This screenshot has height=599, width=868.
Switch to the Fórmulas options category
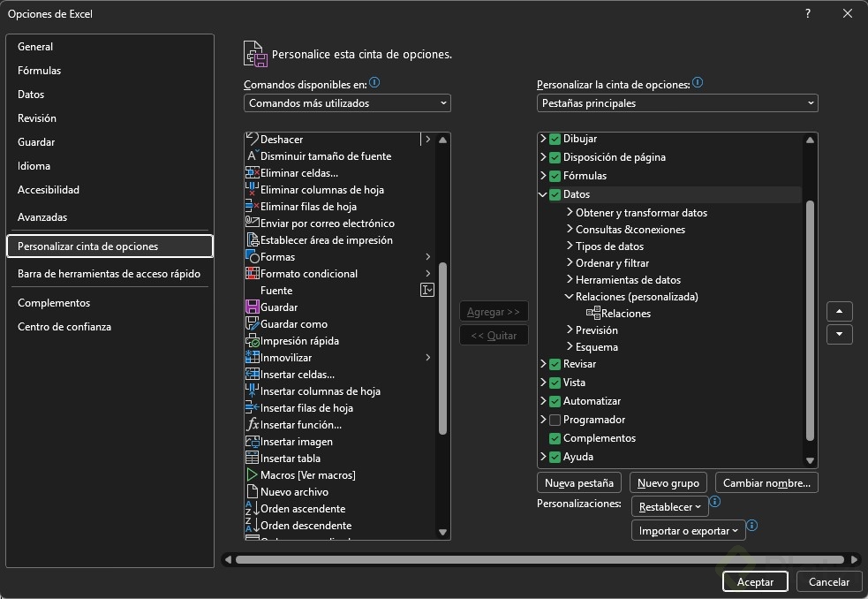tap(109, 71)
